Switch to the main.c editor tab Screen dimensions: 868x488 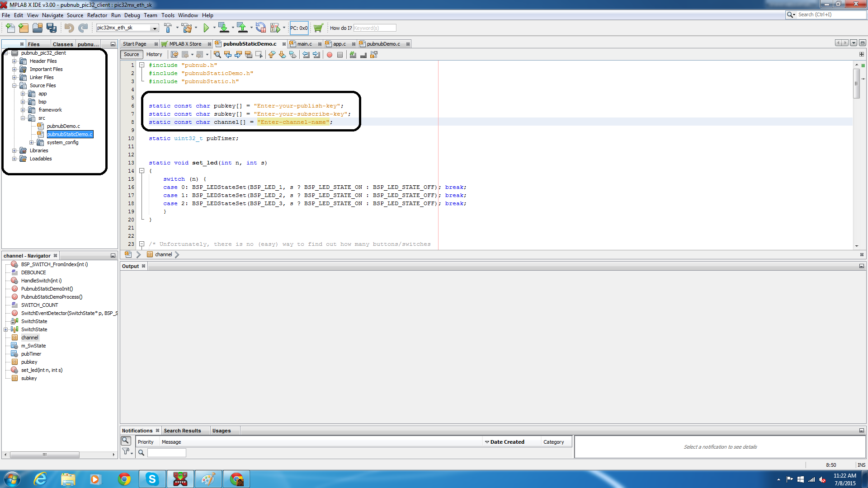pyautogui.click(x=304, y=44)
